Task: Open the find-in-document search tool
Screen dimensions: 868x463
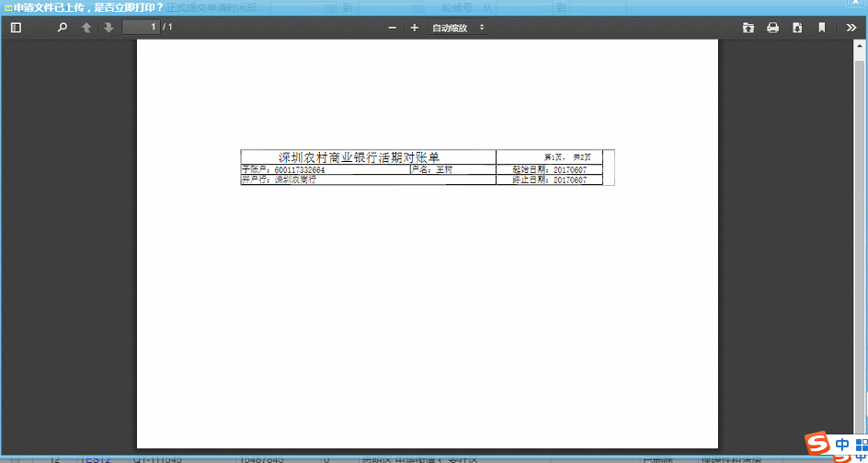Action: [63, 28]
